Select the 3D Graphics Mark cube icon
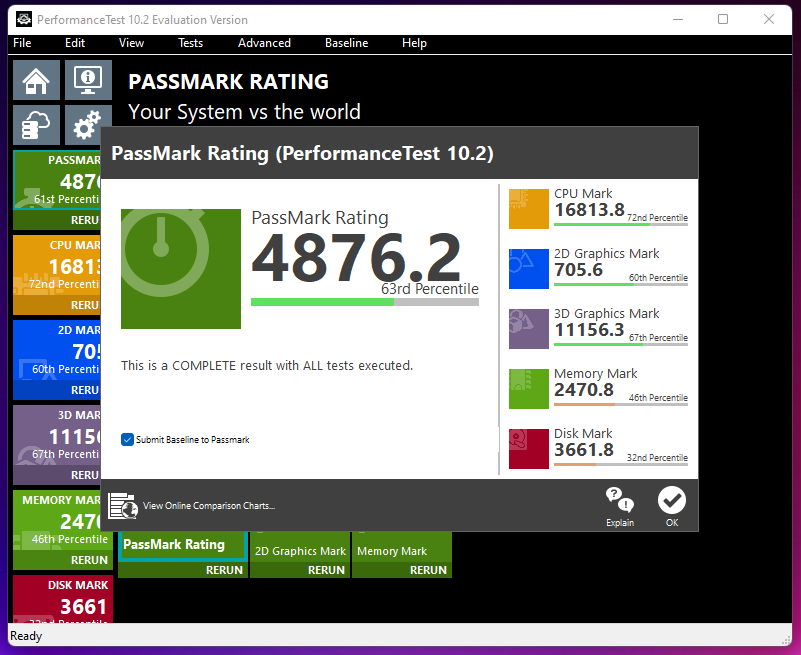This screenshot has height=655, width=801. pyautogui.click(x=528, y=329)
